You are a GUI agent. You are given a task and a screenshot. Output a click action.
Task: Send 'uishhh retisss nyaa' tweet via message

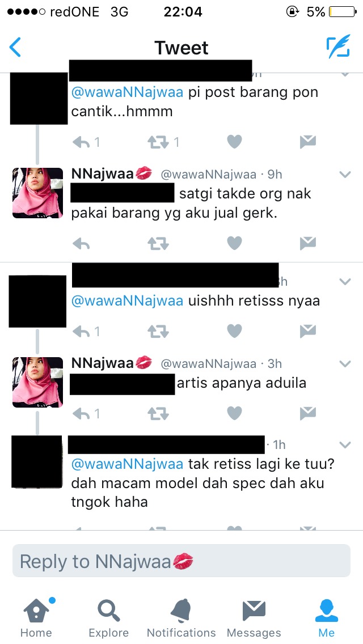(x=307, y=331)
